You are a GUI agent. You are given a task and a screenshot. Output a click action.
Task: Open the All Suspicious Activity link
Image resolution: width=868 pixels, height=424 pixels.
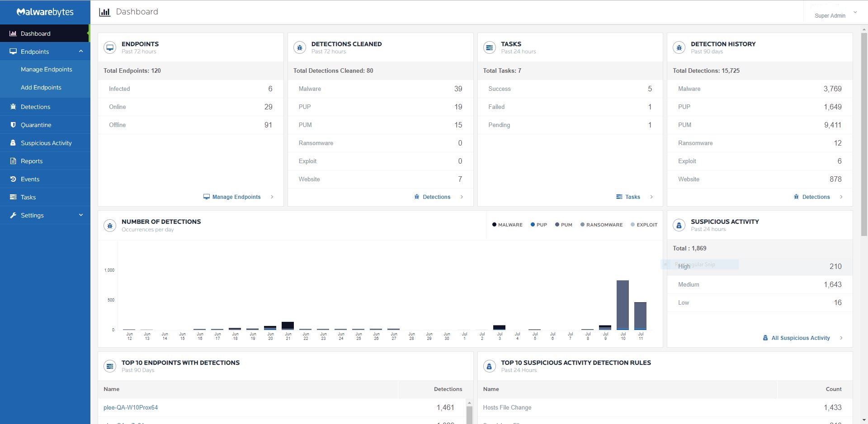point(800,338)
